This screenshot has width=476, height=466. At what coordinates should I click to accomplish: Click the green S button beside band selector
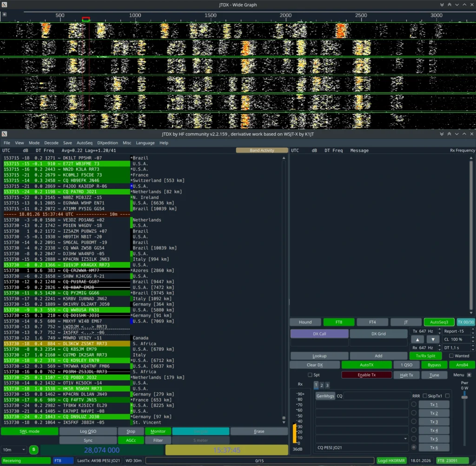(x=33, y=450)
